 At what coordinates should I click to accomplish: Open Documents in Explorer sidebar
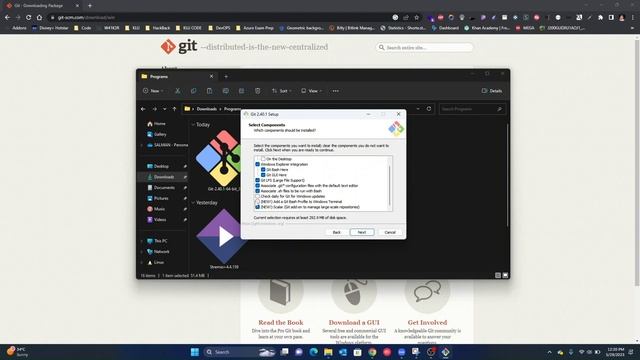click(161, 187)
